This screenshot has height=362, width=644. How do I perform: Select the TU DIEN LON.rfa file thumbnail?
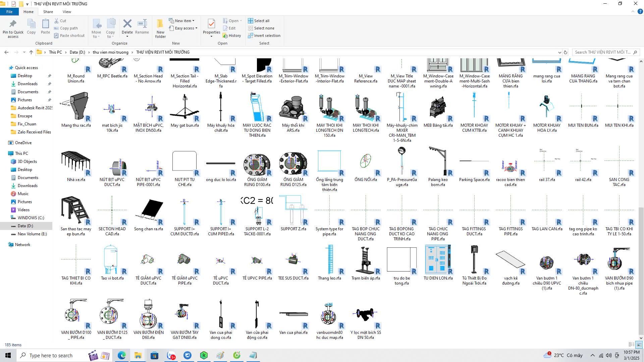point(438,260)
